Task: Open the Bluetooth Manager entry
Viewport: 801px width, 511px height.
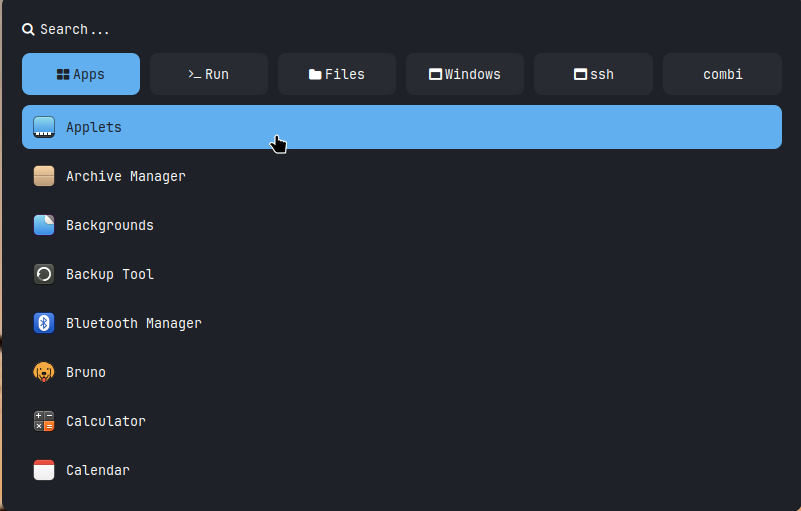Action: click(134, 323)
